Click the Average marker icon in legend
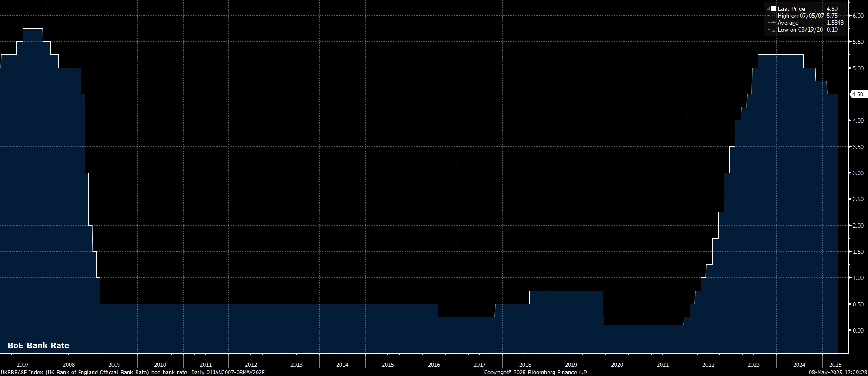Viewport: 868px width, 376px height. pos(774,23)
